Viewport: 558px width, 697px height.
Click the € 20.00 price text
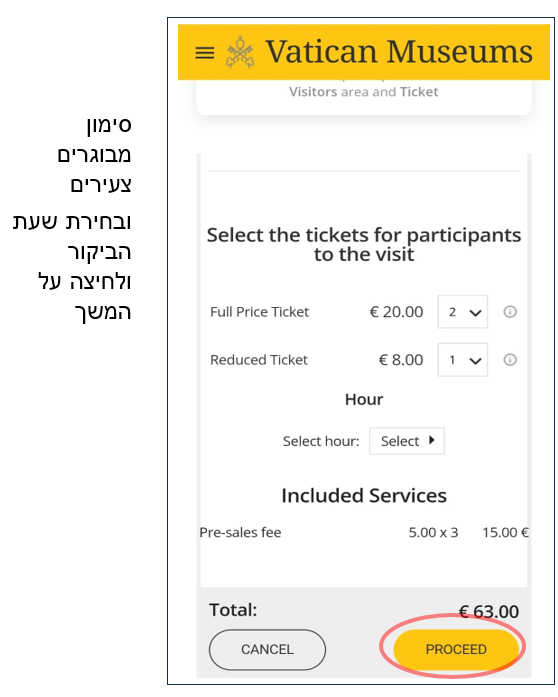(x=396, y=312)
